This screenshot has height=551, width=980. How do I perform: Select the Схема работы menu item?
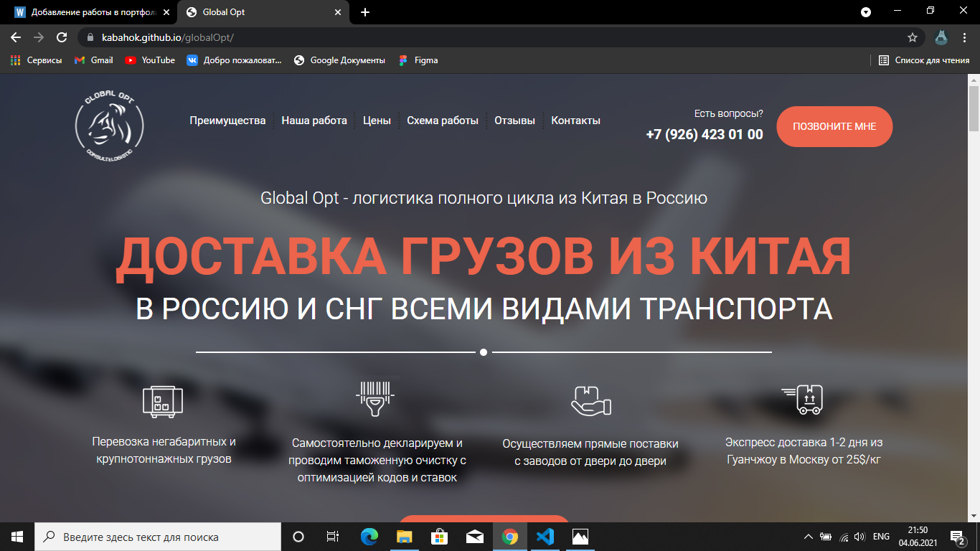pos(443,121)
